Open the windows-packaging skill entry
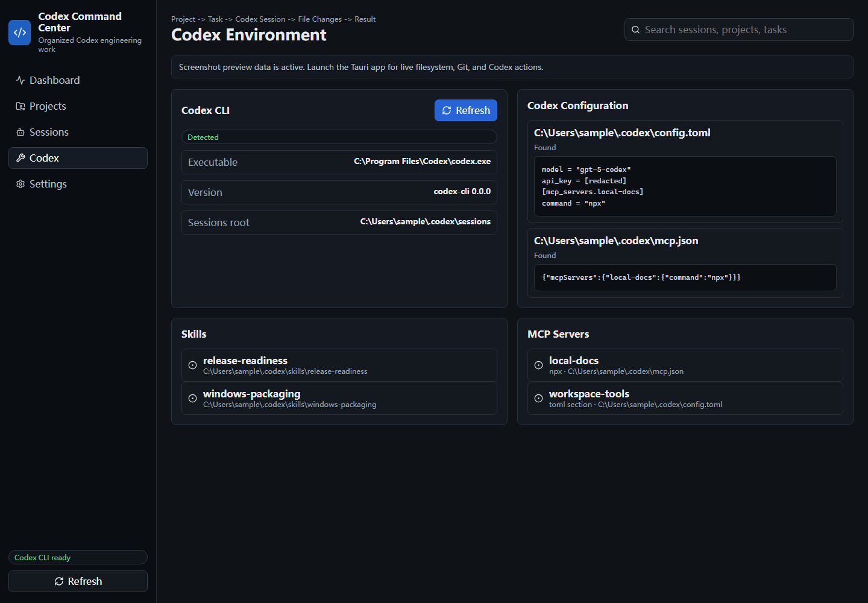The height and width of the screenshot is (603, 868). coord(339,398)
